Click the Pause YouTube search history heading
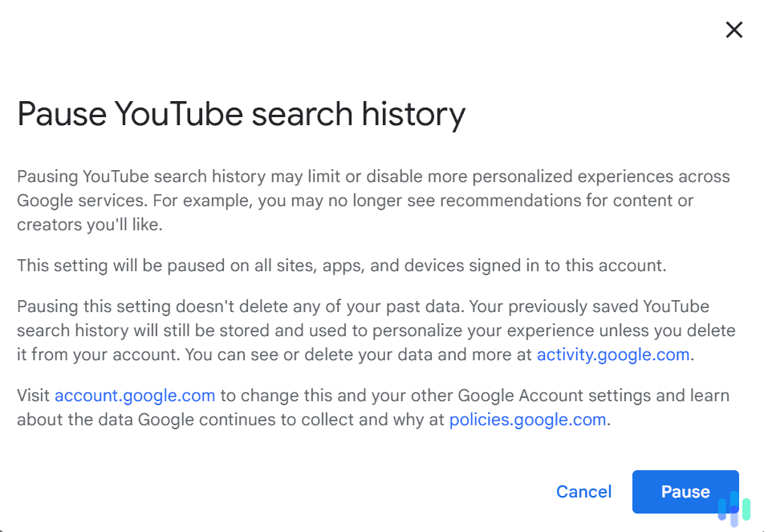This screenshot has height=532, width=764. (x=241, y=115)
